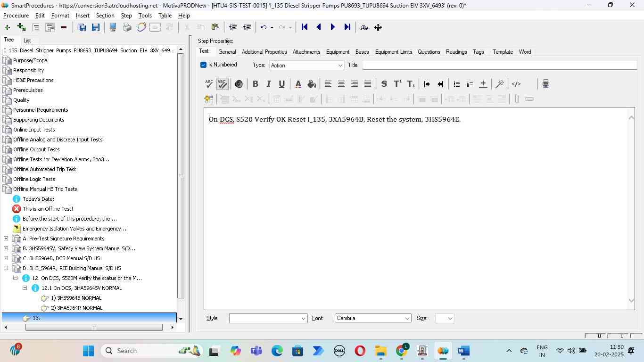Apply bold formatting
The height and width of the screenshot is (362, 644).
255,84
